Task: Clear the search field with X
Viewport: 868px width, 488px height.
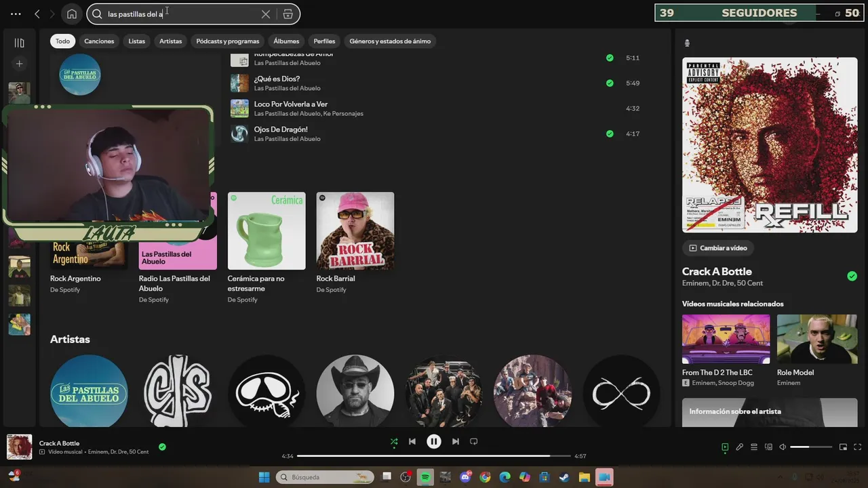Action: coord(266,14)
